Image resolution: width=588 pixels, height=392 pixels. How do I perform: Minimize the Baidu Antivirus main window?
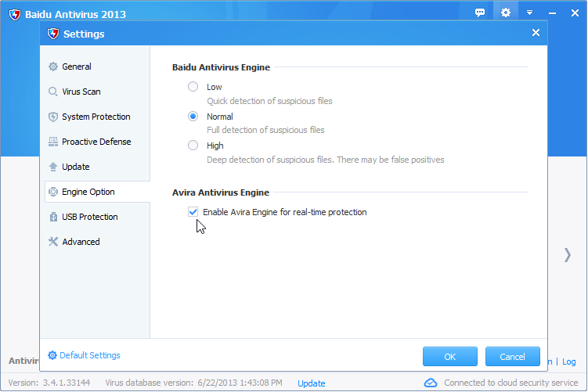[x=552, y=13]
